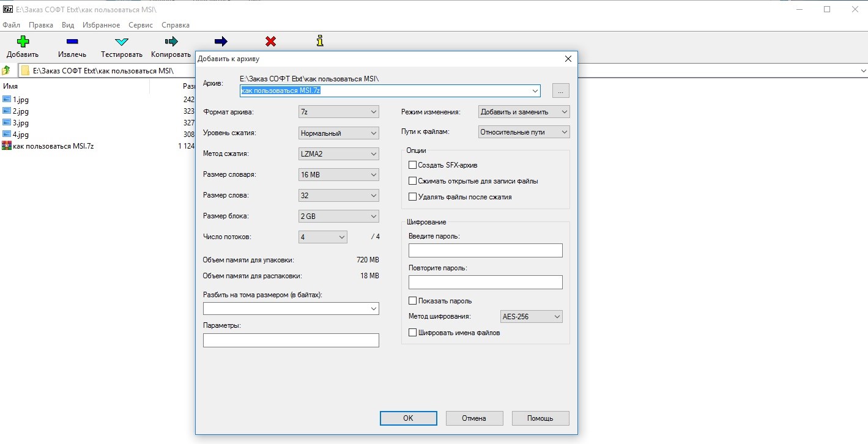Open the Формат архива dropdown
The width and height of the screenshot is (868, 444).
pyautogui.click(x=339, y=112)
